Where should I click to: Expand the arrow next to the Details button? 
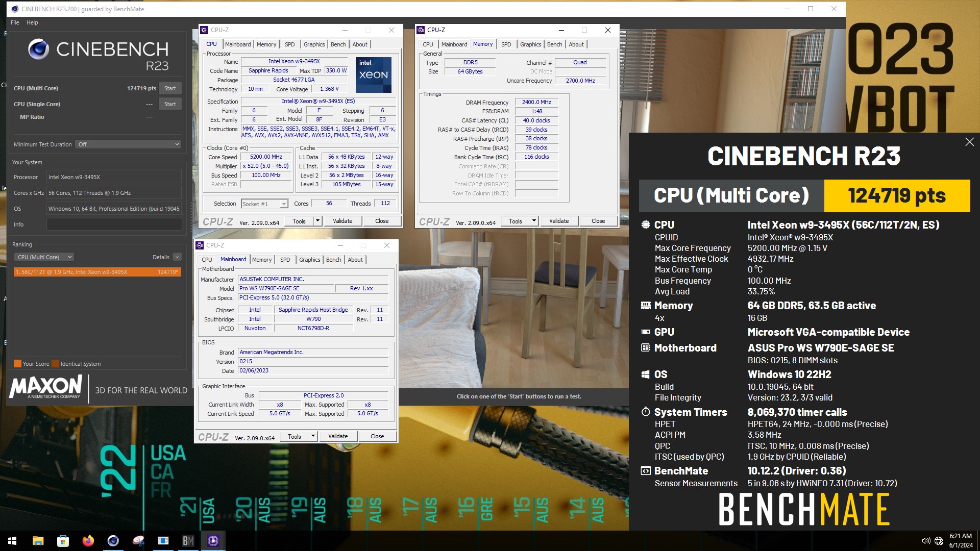click(177, 257)
